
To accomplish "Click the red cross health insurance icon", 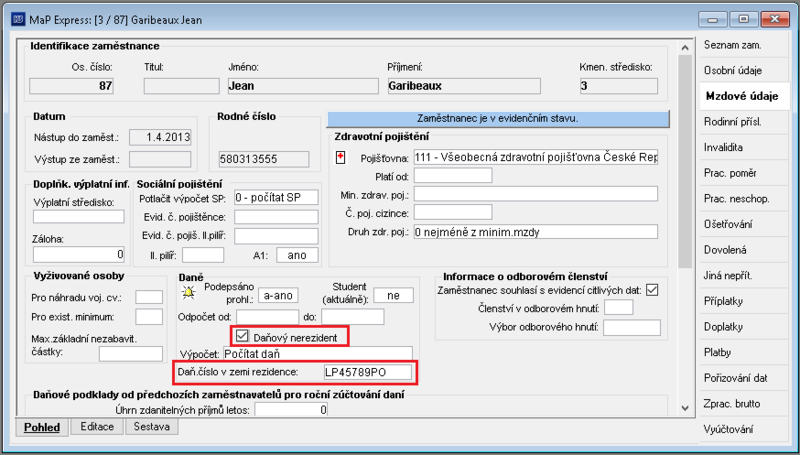I will [340, 158].
